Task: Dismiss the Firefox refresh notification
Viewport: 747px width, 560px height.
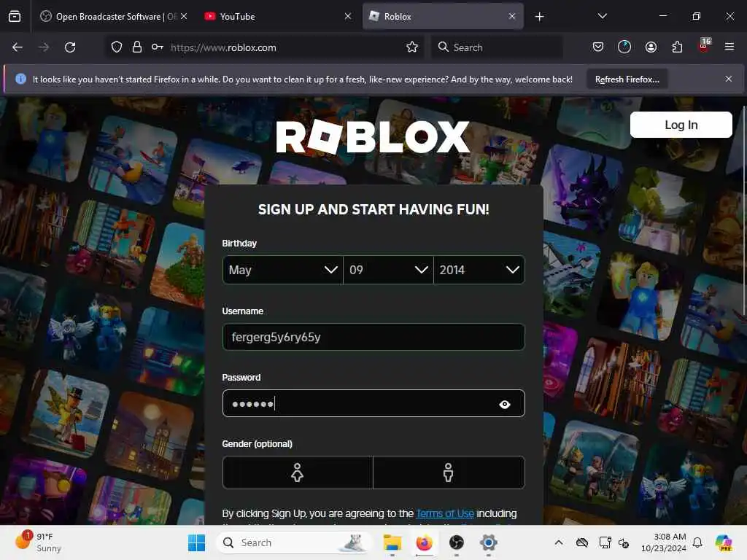Action: click(729, 79)
